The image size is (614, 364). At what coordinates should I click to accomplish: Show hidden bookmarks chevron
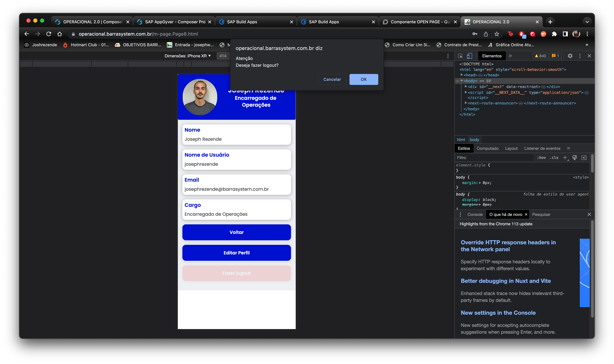point(587,45)
